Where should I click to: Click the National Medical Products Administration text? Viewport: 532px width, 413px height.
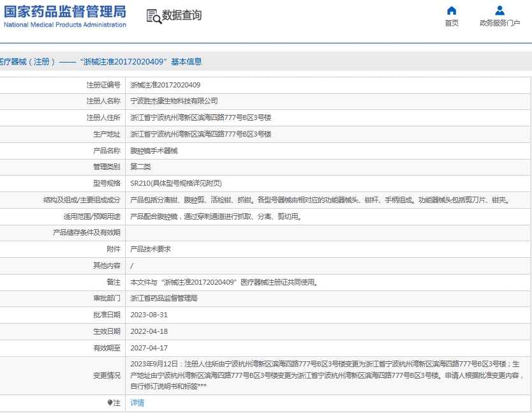click(x=65, y=25)
